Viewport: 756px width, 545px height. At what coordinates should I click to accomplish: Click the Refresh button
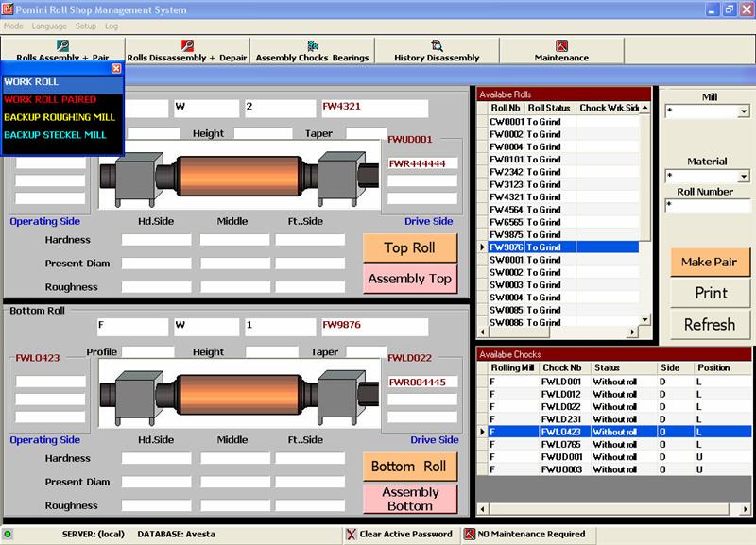pos(710,325)
